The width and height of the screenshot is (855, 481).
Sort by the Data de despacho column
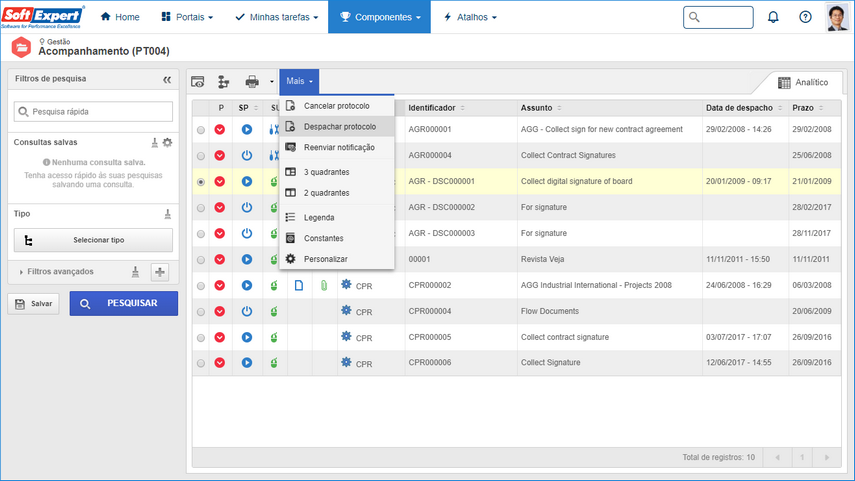tap(744, 108)
